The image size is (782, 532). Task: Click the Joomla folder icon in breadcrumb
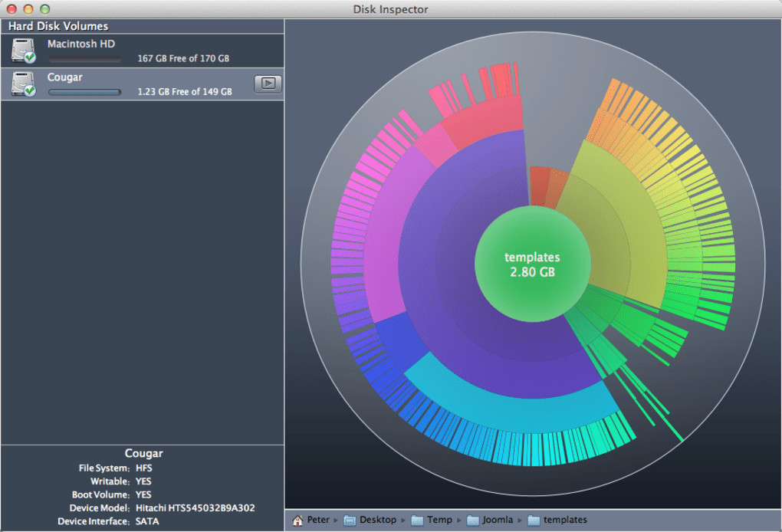pos(472,521)
